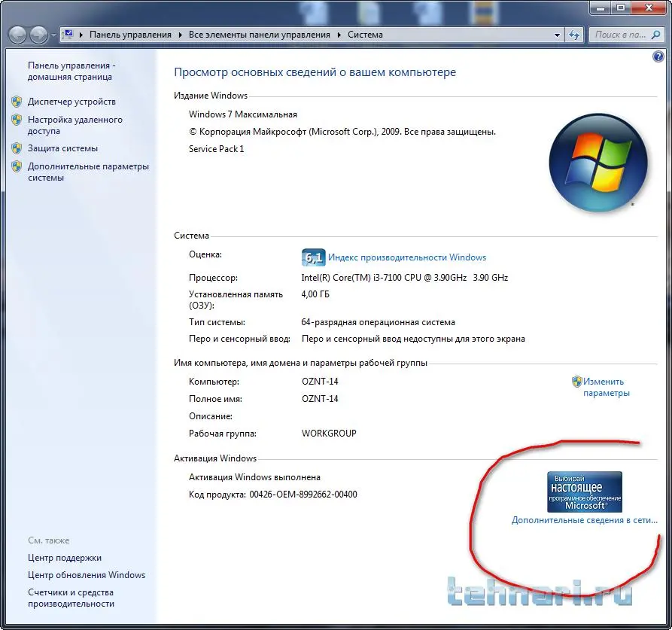Select Панель управления breadcrumb in address bar
The width and height of the screenshot is (672, 630).
pyautogui.click(x=130, y=35)
